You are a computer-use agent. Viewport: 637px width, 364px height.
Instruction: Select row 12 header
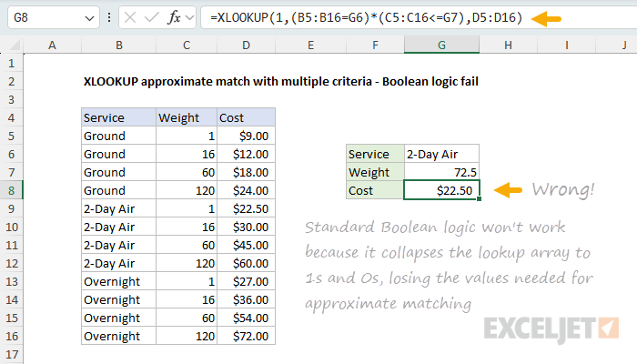coord(11,263)
